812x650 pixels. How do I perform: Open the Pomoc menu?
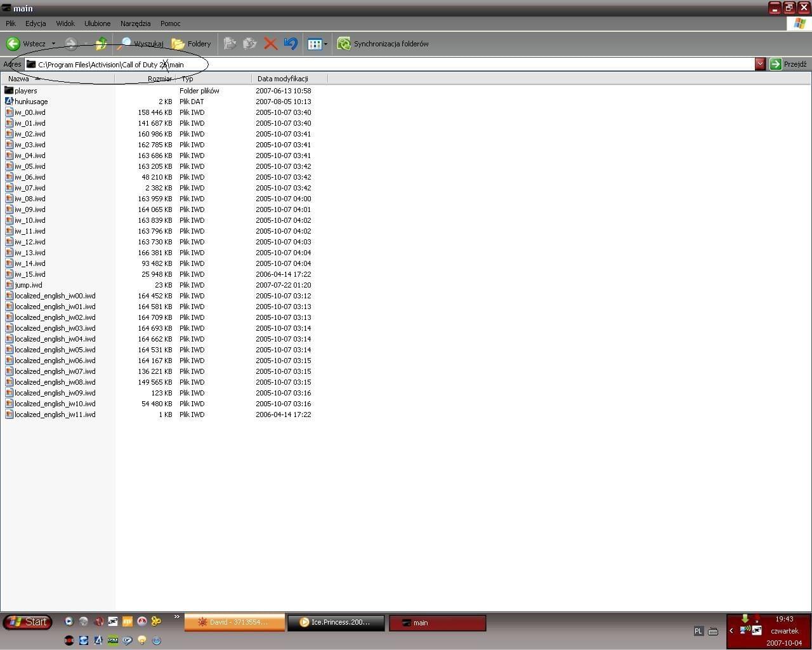(x=171, y=23)
